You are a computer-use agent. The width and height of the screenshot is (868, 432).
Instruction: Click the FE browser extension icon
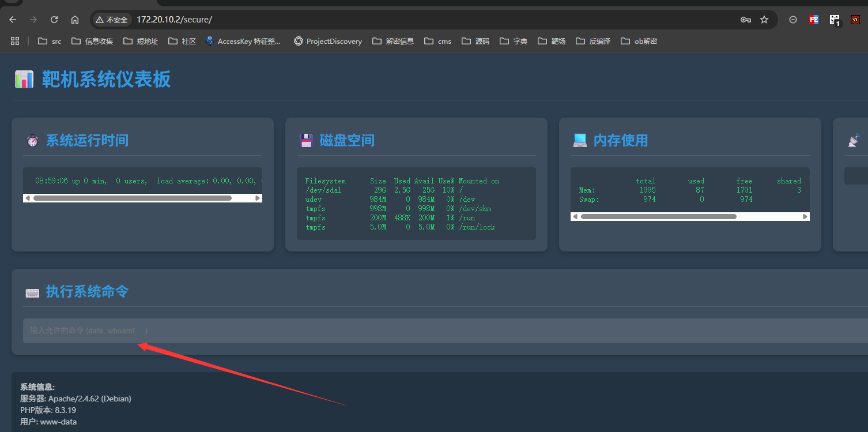click(813, 19)
